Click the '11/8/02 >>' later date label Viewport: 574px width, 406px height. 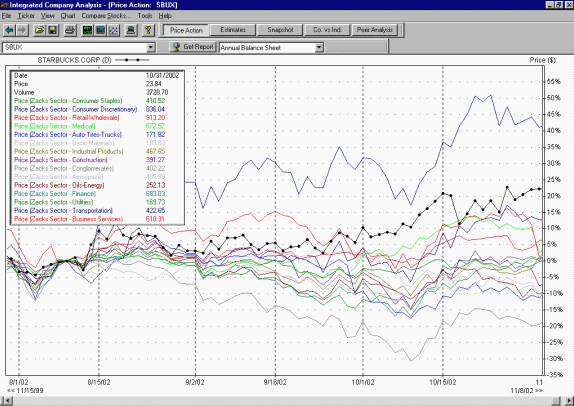[526, 391]
